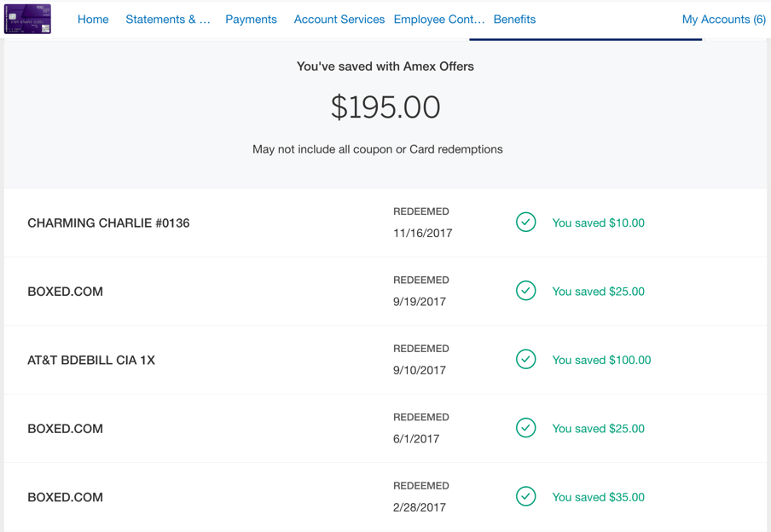Go to the Payments menu

pyautogui.click(x=251, y=19)
